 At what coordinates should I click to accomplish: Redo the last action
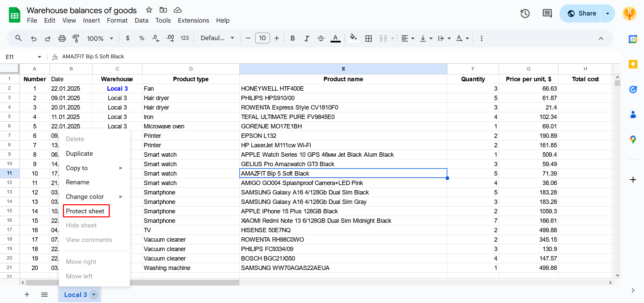point(48,38)
